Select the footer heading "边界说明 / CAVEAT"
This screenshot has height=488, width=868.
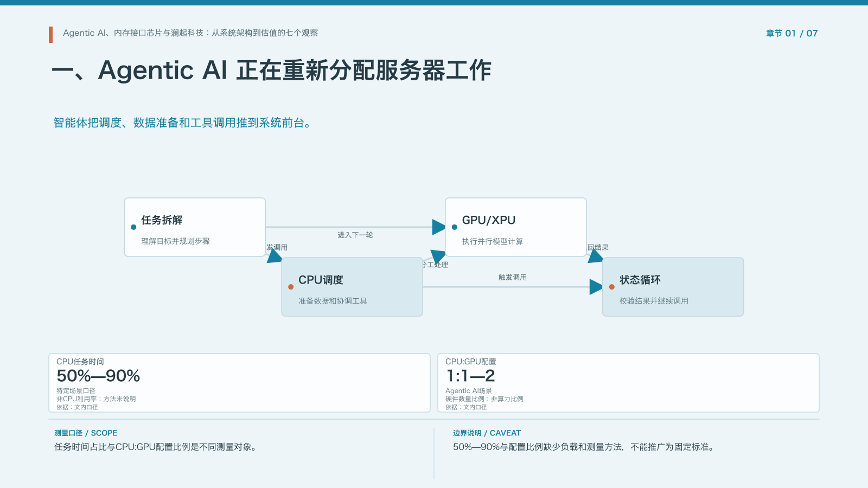(x=487, y=433)
